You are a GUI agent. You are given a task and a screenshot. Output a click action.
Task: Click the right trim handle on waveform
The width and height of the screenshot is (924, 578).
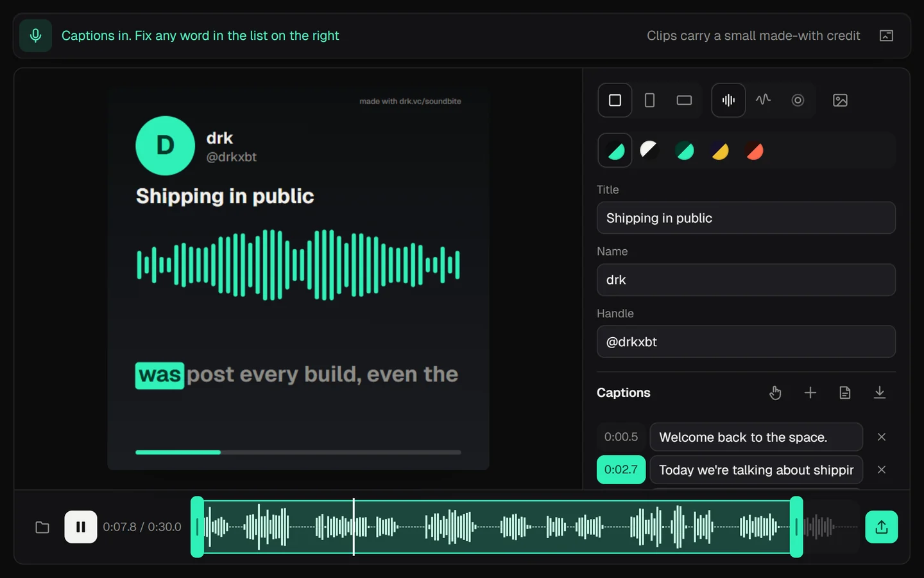pos(796,527)
